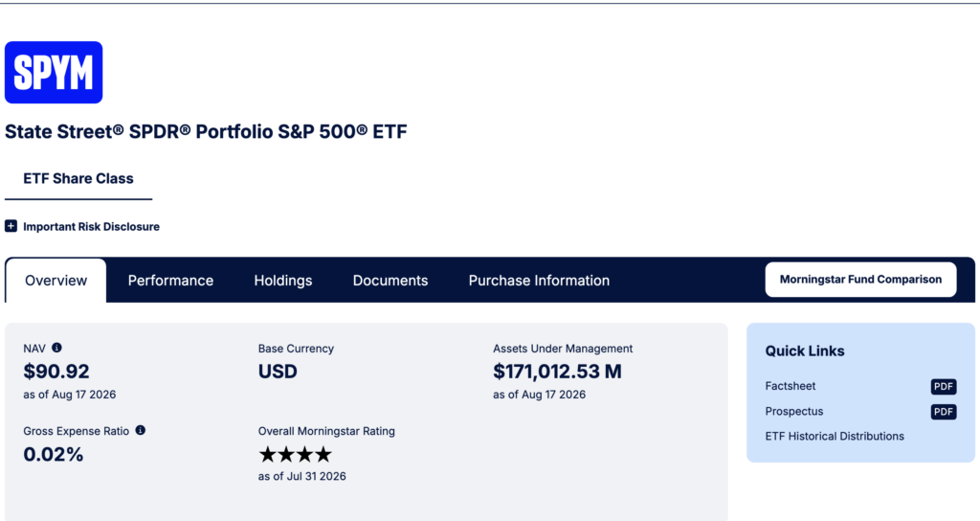Open the Documents tab
980x521 pixels.
tap(390, 281)
